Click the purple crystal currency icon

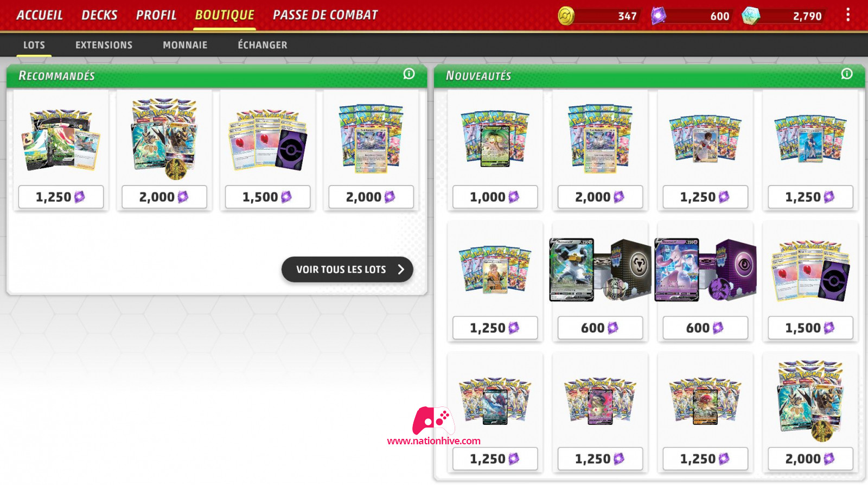pos(659,16)
